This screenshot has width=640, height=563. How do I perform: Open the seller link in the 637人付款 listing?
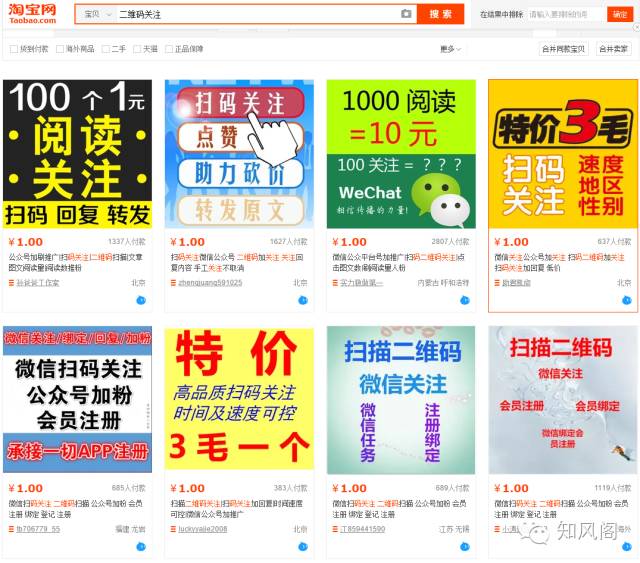click(516, 283)
